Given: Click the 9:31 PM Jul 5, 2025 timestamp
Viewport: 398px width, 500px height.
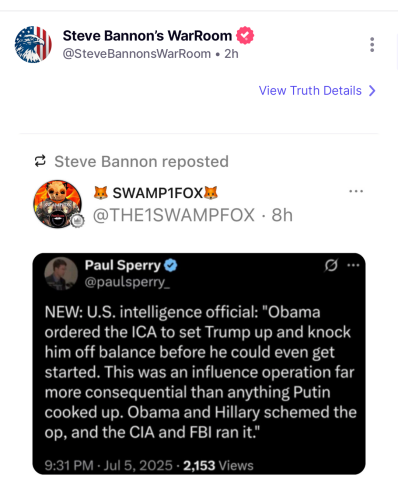Looking at the screenshot, I should pos(108,465).
